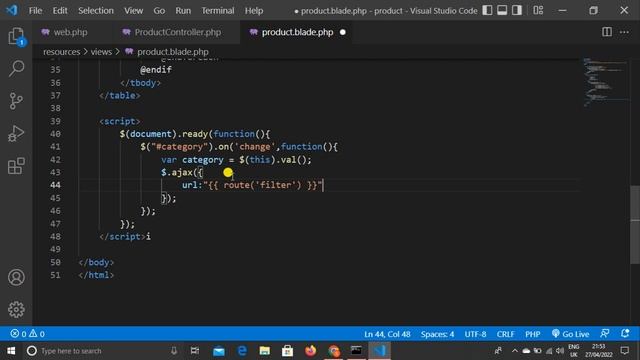Open Task View on the taskbar

coord(195,351)
